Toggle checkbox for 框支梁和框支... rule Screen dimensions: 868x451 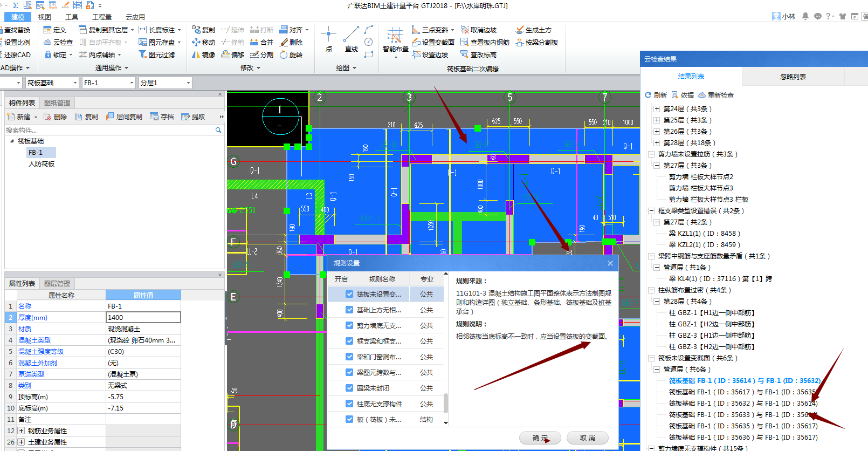[x=349, y=341]
